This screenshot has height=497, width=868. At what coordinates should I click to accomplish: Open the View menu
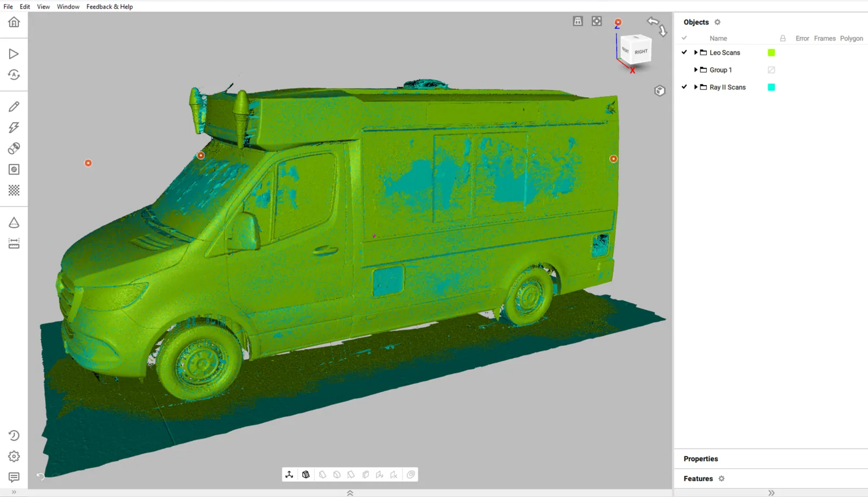[43, 7]
